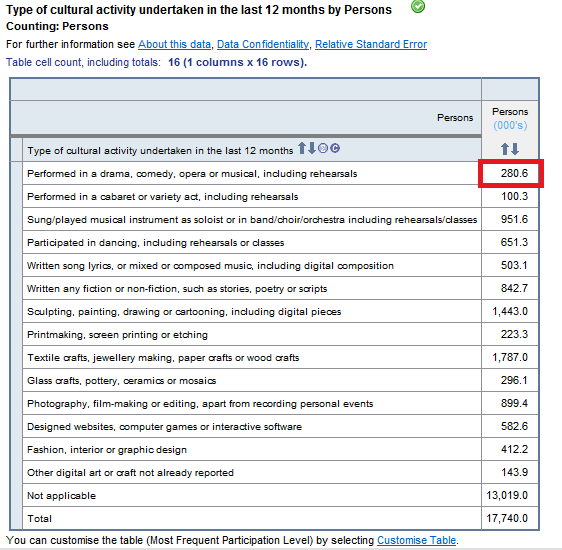Open the 'Data Confidentiality' link

tap(263, 44)
